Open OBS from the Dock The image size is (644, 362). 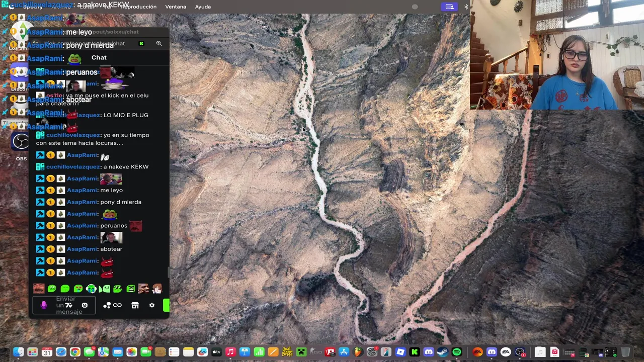click(520, 352)
